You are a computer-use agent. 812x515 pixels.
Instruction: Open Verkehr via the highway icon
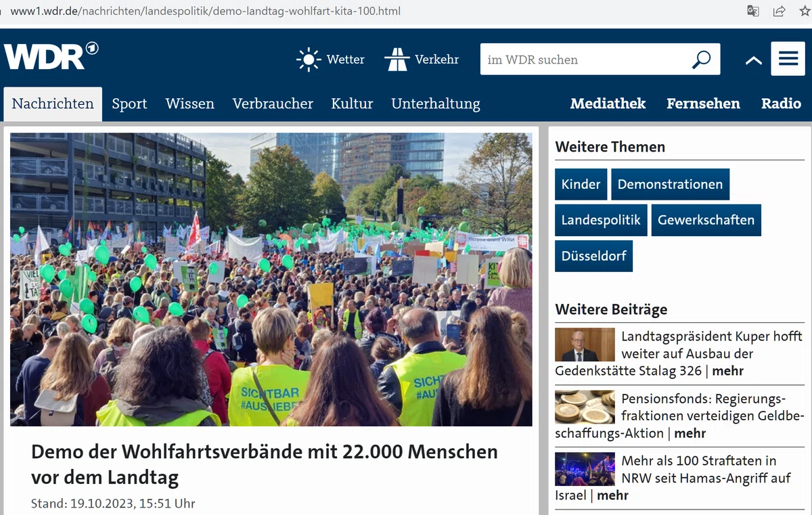pyautogui.click(x=397, y=60)
